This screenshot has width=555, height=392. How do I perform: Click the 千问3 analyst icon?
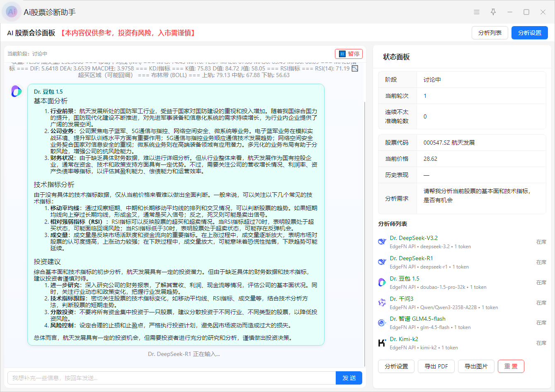pyautogui.click(x=382, y=302)
